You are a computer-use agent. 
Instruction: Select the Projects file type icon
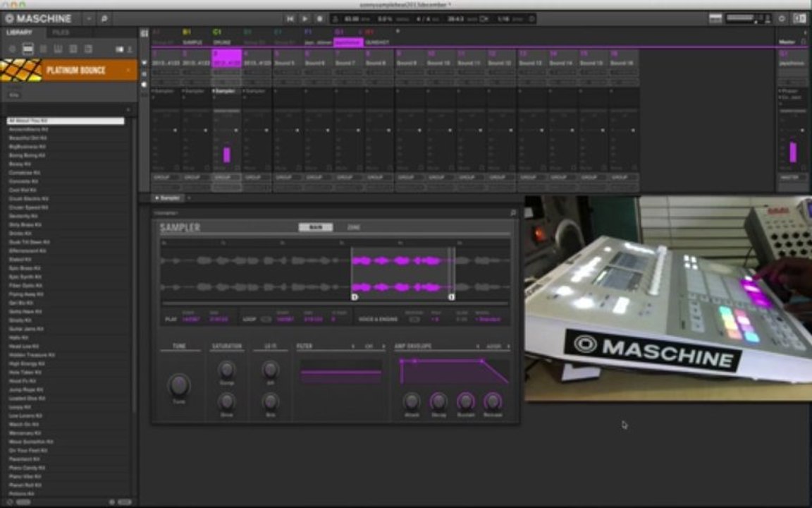(x=13, y=49)
